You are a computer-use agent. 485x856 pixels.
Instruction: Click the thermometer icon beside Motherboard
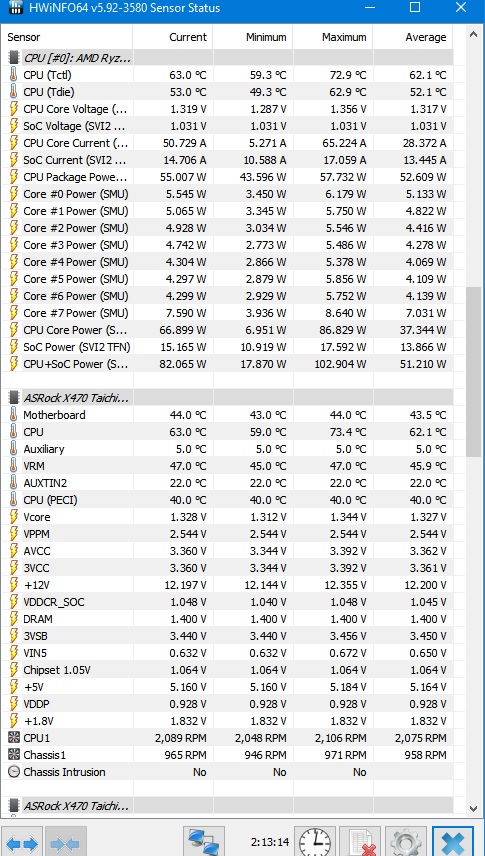pyautogui.click(x=14, y=415)
